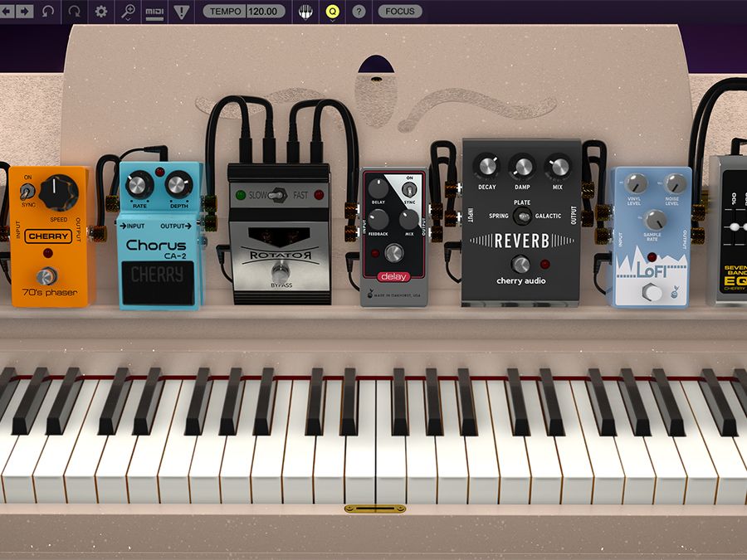This screenshot has height=560, width=747.
Task: Click the LoFi NOISE LEVEL knob
Action: pyautogui.click(x=675, y=183)
